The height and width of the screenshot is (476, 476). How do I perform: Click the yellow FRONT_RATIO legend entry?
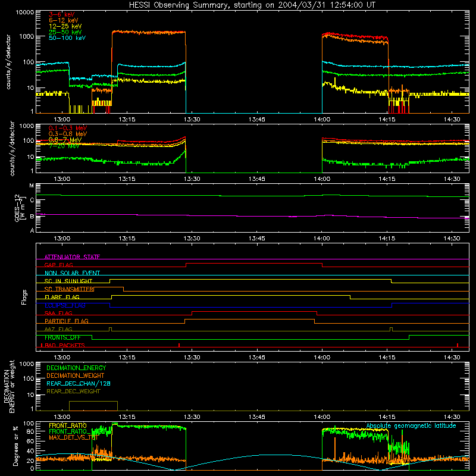(x=68, y=425)
